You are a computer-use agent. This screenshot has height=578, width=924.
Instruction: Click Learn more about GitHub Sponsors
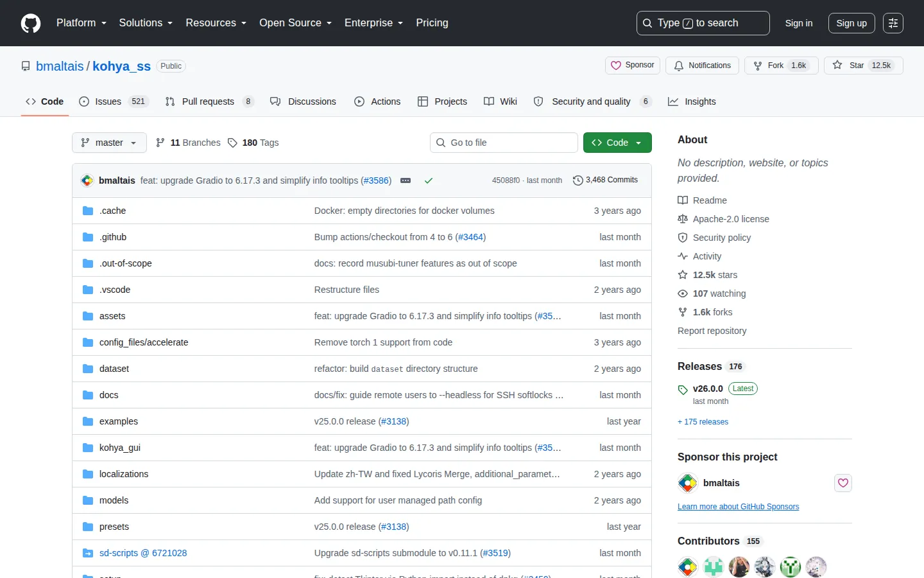pyautogui.click(x=739, y=507)
